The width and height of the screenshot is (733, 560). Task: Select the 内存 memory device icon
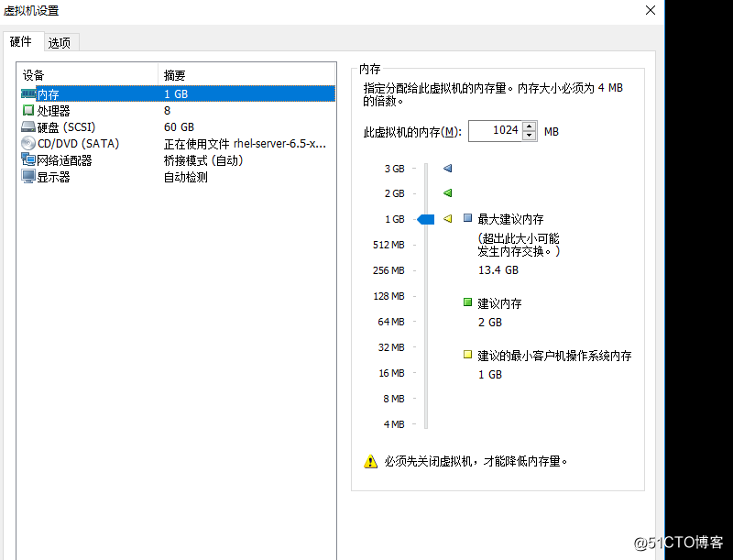coord(27,93)
